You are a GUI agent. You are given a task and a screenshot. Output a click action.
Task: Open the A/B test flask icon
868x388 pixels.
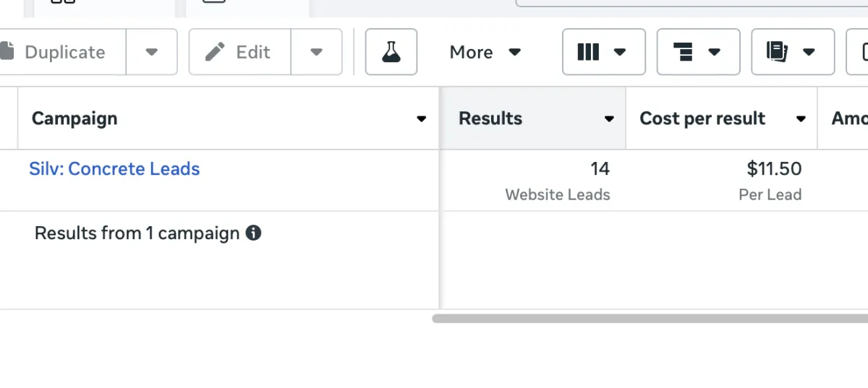click(391, 52)
